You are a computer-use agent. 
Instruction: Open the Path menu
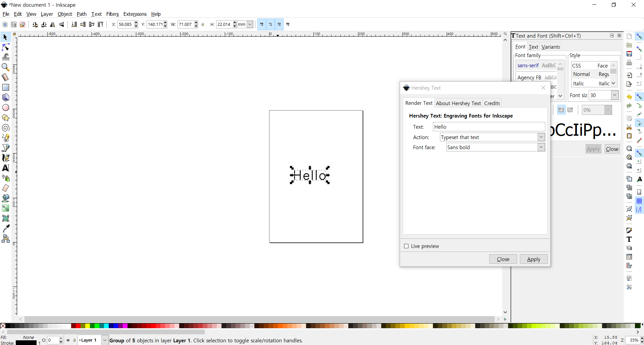tap(82, 14)
